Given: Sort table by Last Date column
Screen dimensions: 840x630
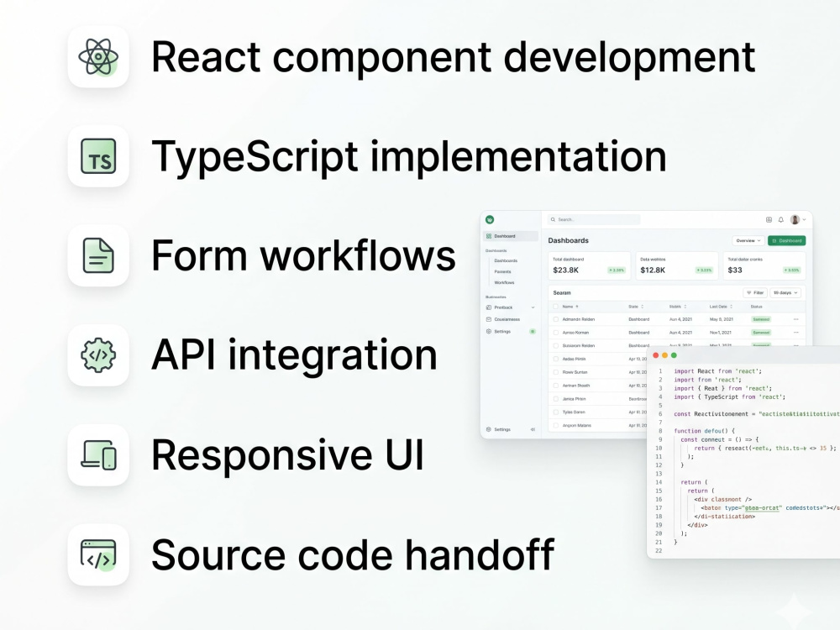Looking at the screenshot, I should pyautogui.click(x=721, y=307).
